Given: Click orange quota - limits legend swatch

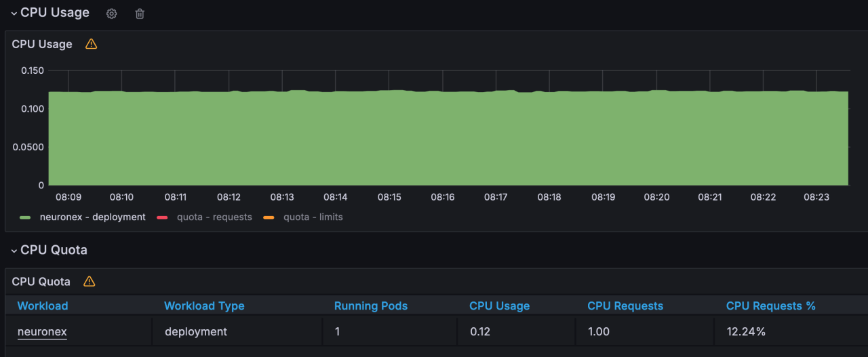Looking at the screenshot, I should coord(269,217).
